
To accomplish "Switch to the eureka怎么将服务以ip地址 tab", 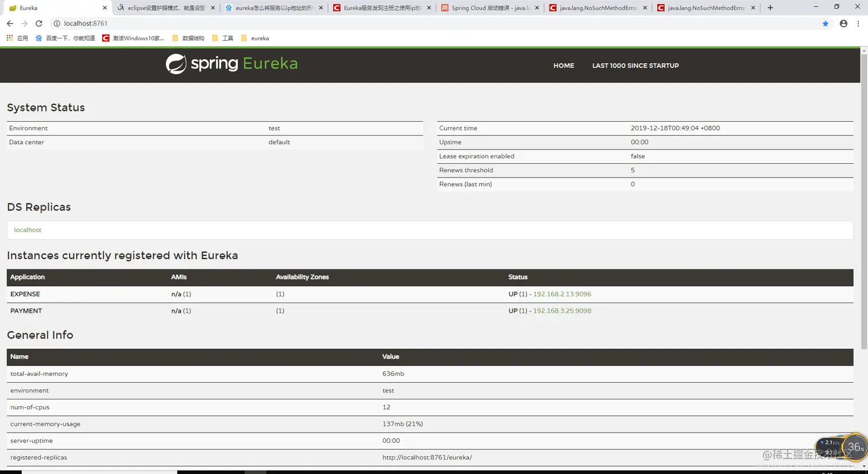I will coord(274,8).
